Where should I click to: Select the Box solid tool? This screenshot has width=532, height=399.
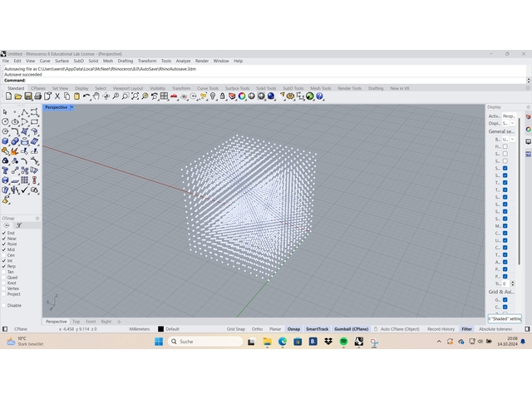(5, 141)
